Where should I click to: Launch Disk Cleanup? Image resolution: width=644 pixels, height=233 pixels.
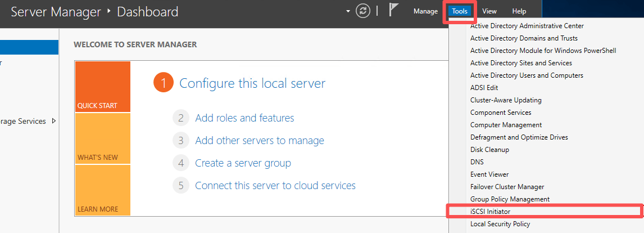pos(489,149)
